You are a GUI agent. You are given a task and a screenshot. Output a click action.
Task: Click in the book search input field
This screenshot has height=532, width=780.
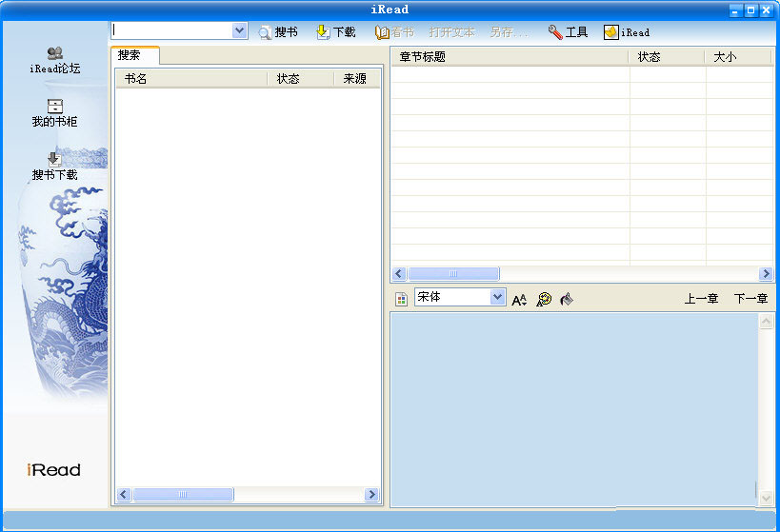click(171, 30)
